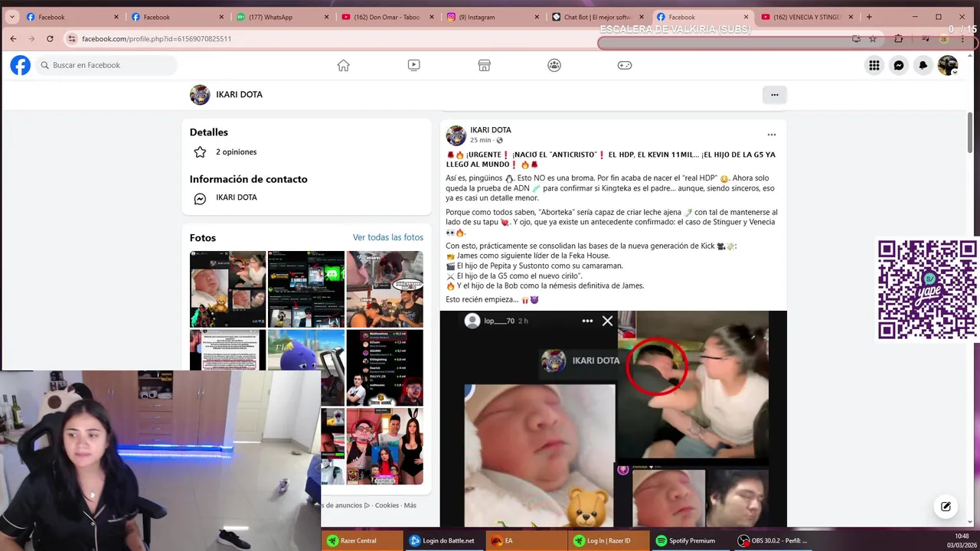Viewport: 980px width, 551px height.
Task: Click the Facebook logo icon
Action: [21, 65]
